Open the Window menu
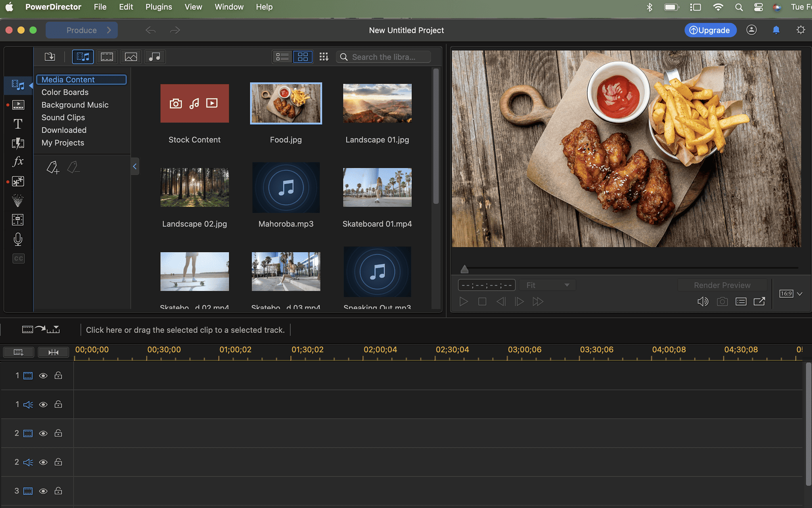Viewport: 812px width, 508px height. click(x=229, y=7)
